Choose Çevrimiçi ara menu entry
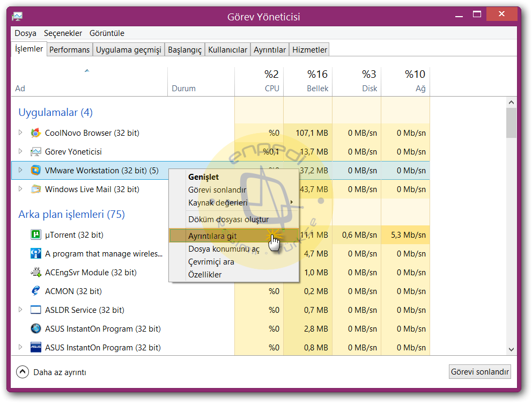Screen dimensions: 532x403 click(x=234, y=262)
